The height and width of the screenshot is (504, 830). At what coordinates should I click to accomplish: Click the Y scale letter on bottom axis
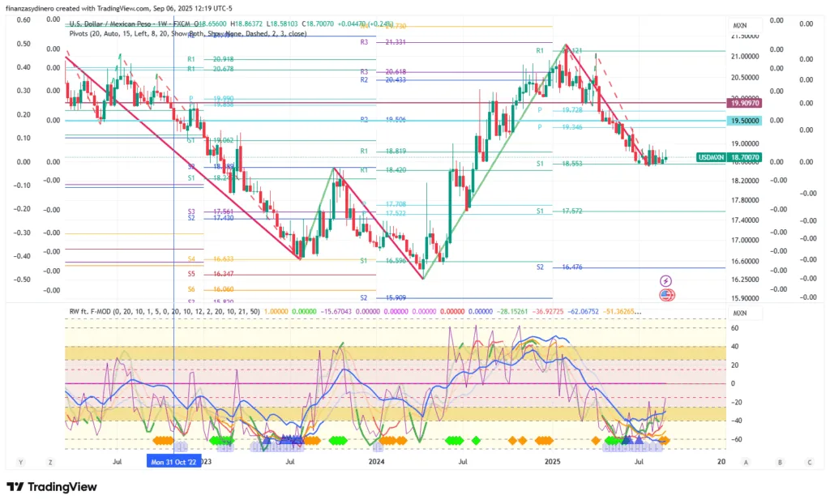coord(20,462)
